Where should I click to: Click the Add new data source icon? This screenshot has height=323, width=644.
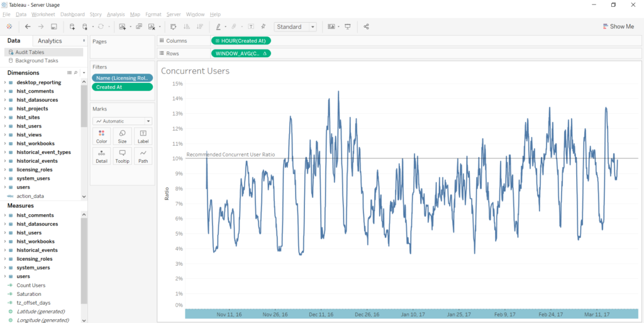tap(72, 27)
